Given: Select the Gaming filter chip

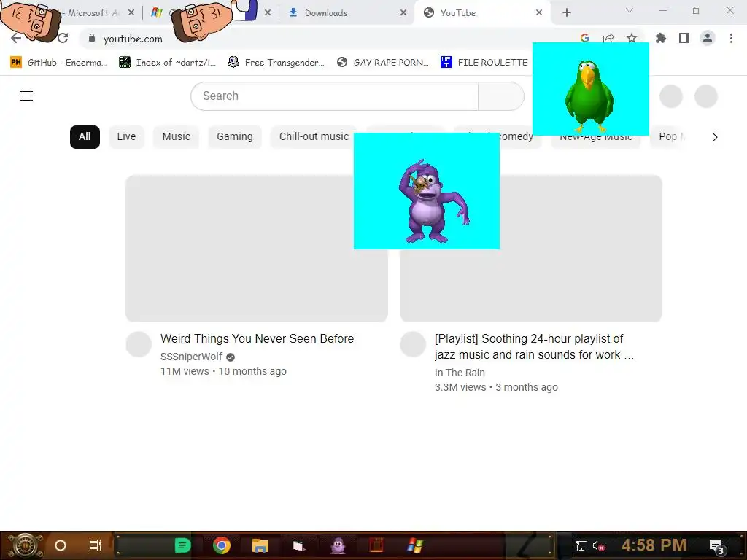Looking at the screenshot, I should 235,136.
